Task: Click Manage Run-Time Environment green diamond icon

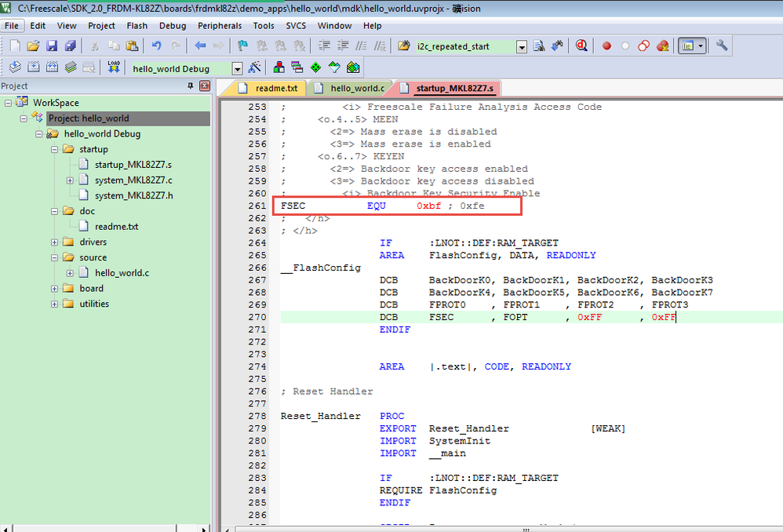Action: [x=315, y=67]
